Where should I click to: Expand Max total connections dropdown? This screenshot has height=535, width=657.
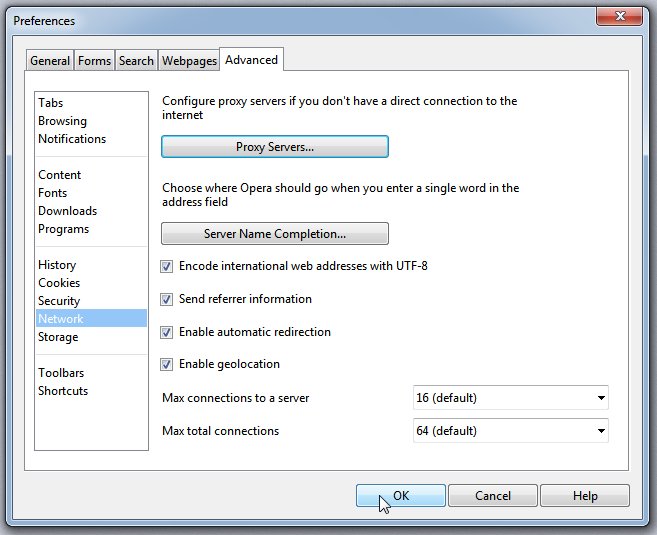pyautogui.click(x=510, y=431)
